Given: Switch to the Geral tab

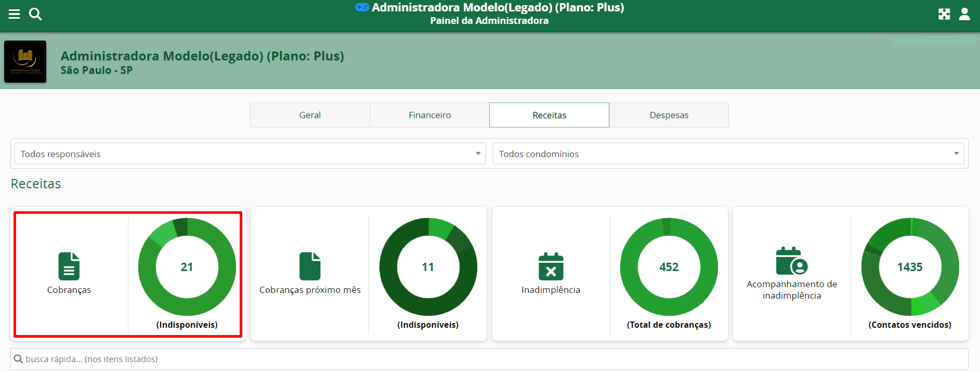Looking at the screenshot, I should (x=310, y=115).
